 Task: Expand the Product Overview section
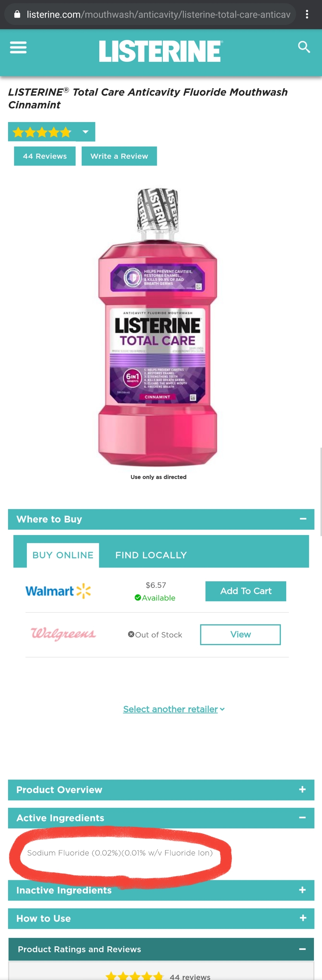[161, 789]
